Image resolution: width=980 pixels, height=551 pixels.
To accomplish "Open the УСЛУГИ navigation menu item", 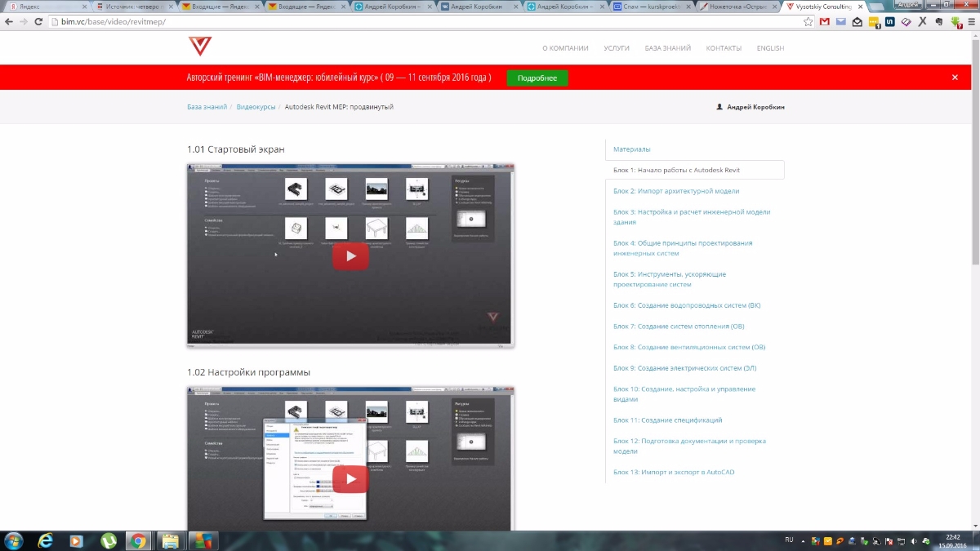I will (616, 48).
